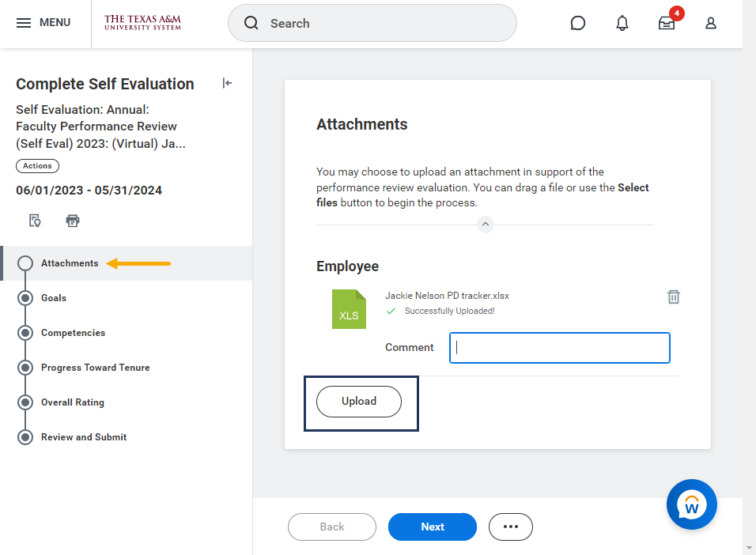The image size is (756, 555).
Task: Click the document guidance icon beside print
Action: 35,221
